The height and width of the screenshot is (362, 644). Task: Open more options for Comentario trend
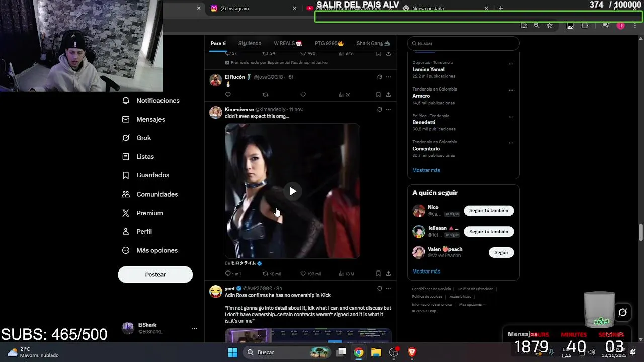pyautogui.click(x=511, y=143)
